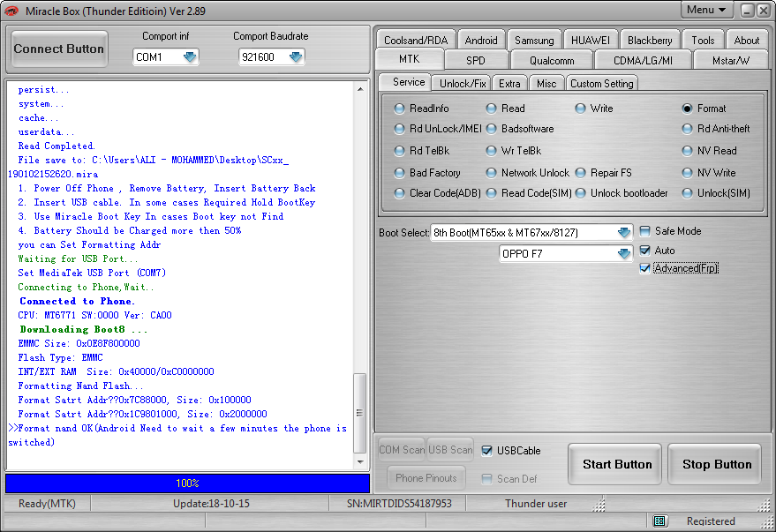The image size is (776, 532).
Task: Click the SN:MIRTDIDS54187953 status entry
Action: (399, 504)
